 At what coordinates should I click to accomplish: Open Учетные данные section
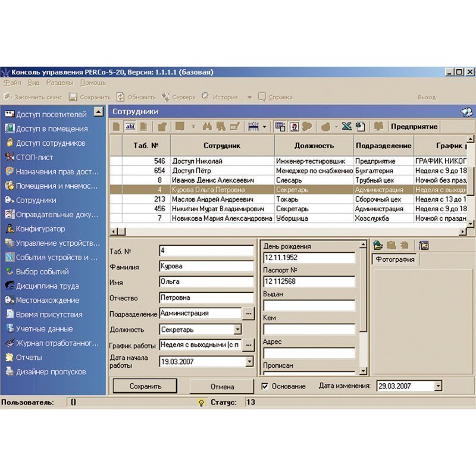pos(39,328)
